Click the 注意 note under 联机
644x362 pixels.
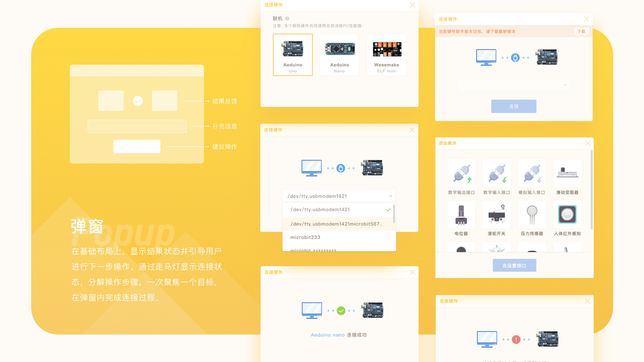(x=318, y=26)
